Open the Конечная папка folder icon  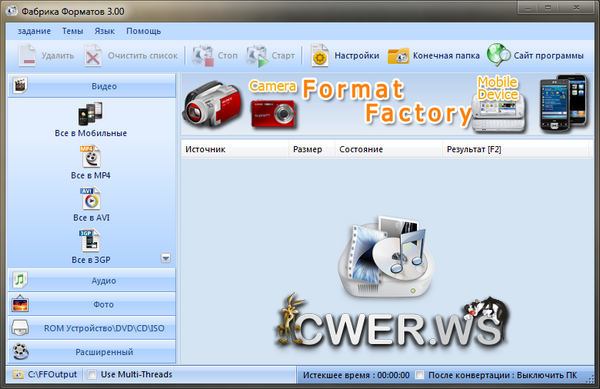398,56
